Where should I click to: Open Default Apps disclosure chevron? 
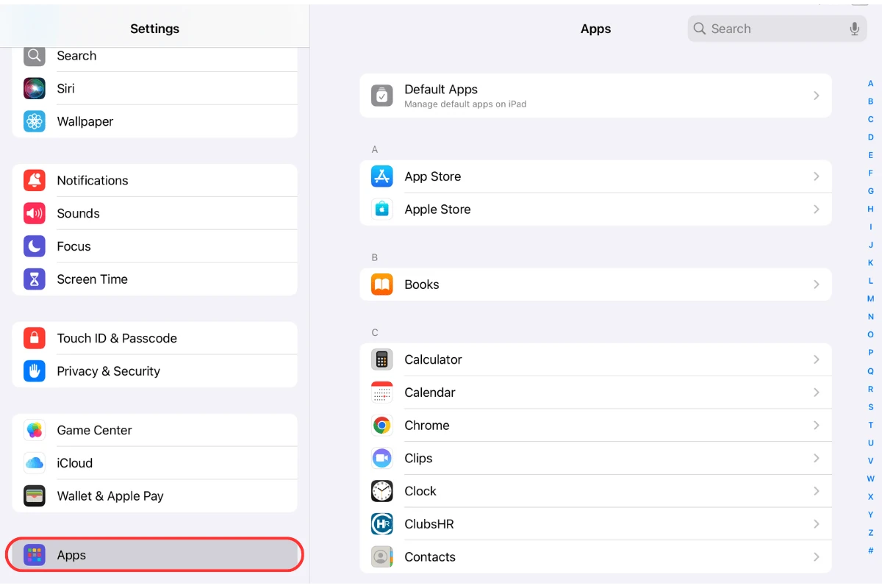coord(817,96)
